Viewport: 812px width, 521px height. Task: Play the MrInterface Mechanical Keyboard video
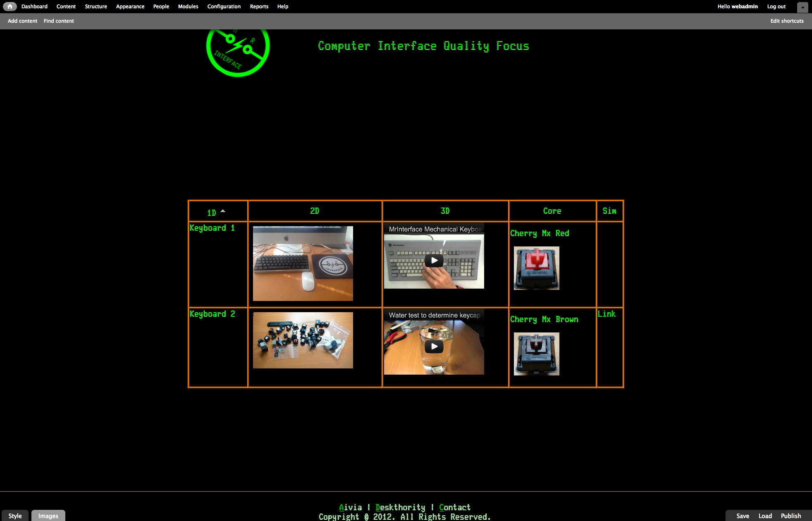tap(434, 260)
